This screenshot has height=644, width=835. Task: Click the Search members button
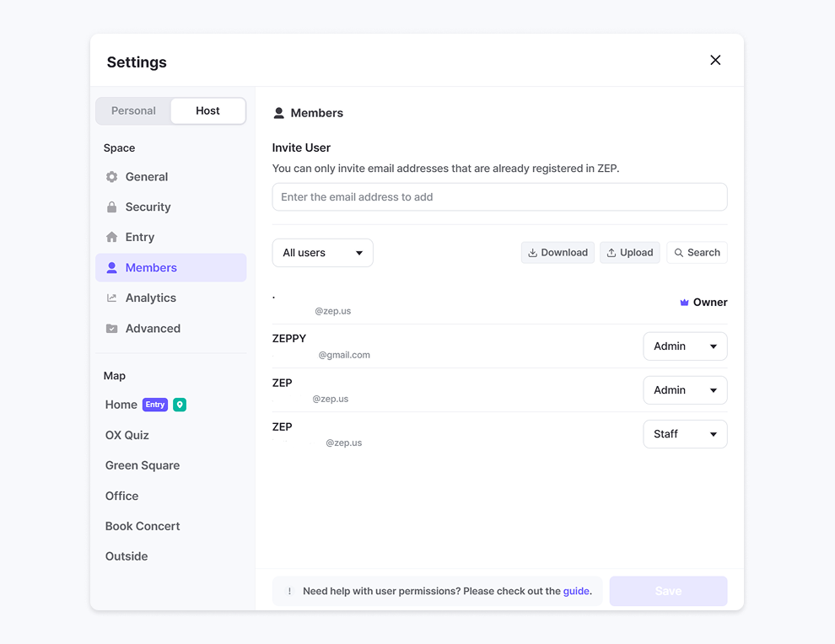[697, 253]
